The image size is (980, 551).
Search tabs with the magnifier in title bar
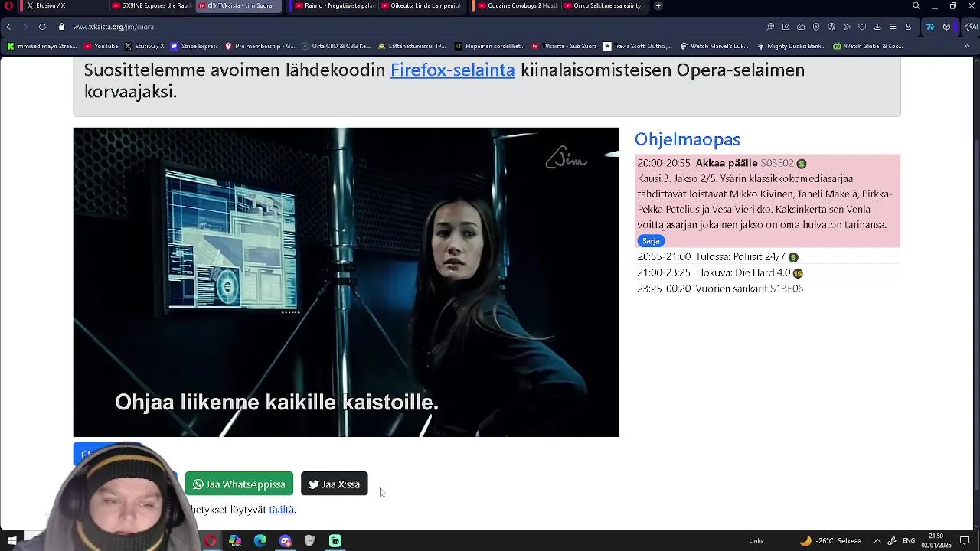pos(916,6)
